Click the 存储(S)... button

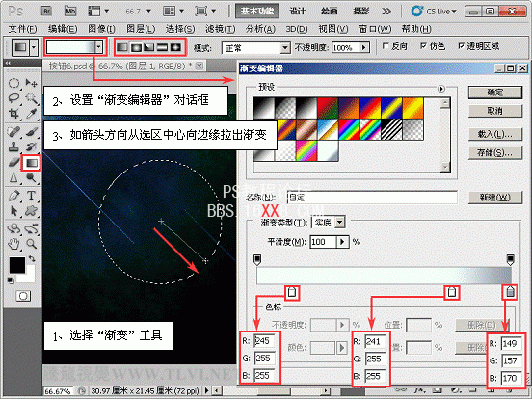coord(495,152)
